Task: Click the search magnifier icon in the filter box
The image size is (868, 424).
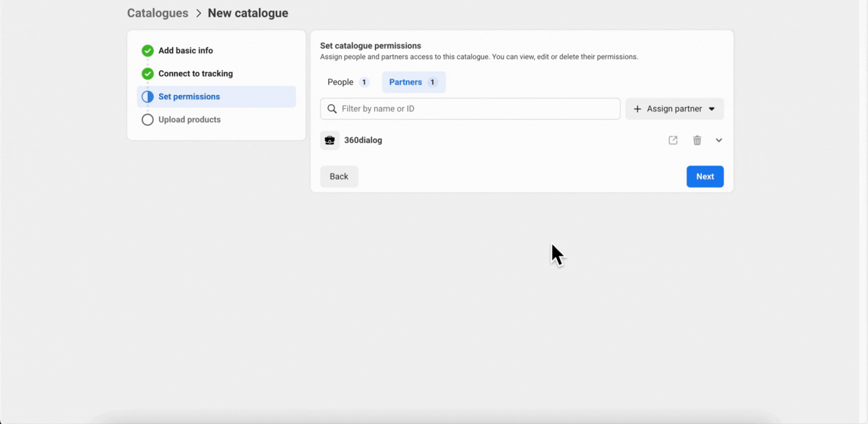Action: [332, 108]
